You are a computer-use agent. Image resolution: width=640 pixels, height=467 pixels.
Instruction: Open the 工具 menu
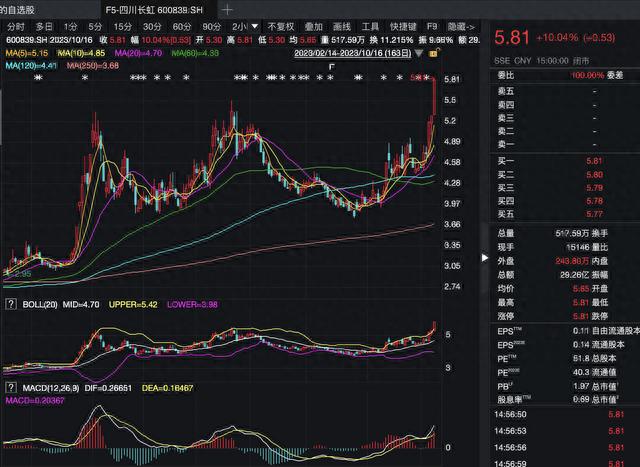tap(370, 27)
